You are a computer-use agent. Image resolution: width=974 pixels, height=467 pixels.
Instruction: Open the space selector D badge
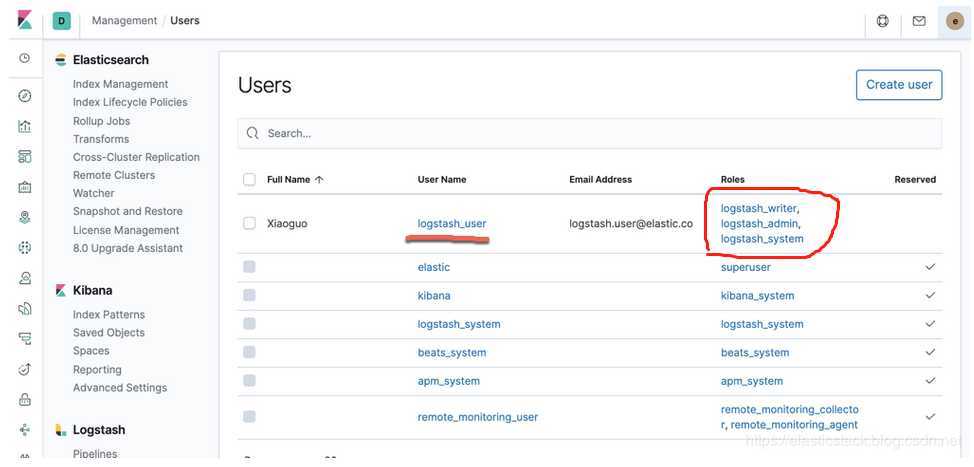click(61, 20)
